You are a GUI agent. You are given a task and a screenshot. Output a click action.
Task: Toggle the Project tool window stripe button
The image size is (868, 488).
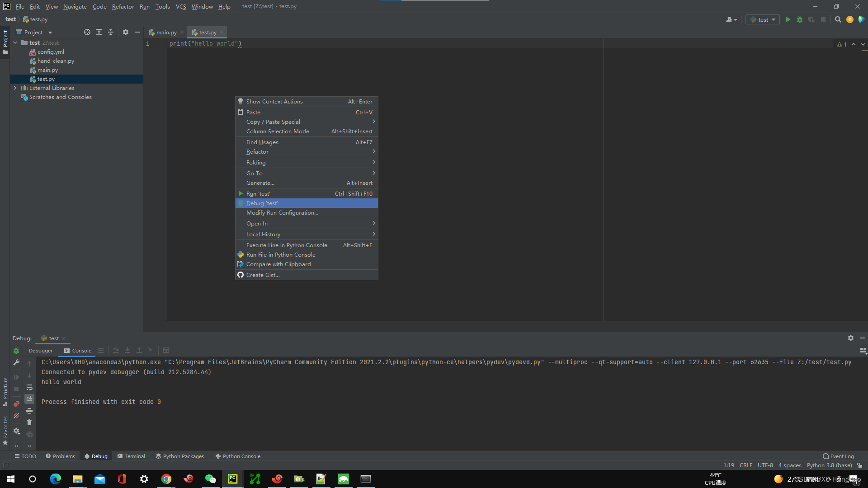point(5,42)
